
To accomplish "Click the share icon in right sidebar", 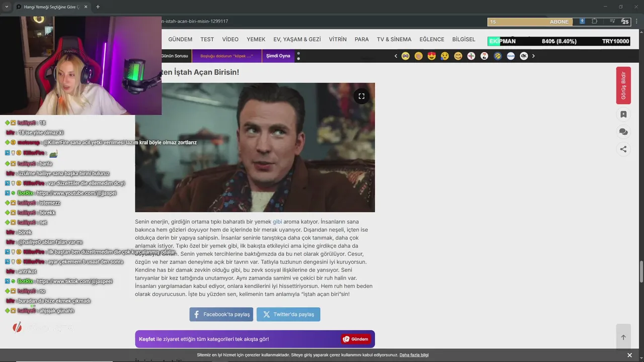I will point(623,149).
